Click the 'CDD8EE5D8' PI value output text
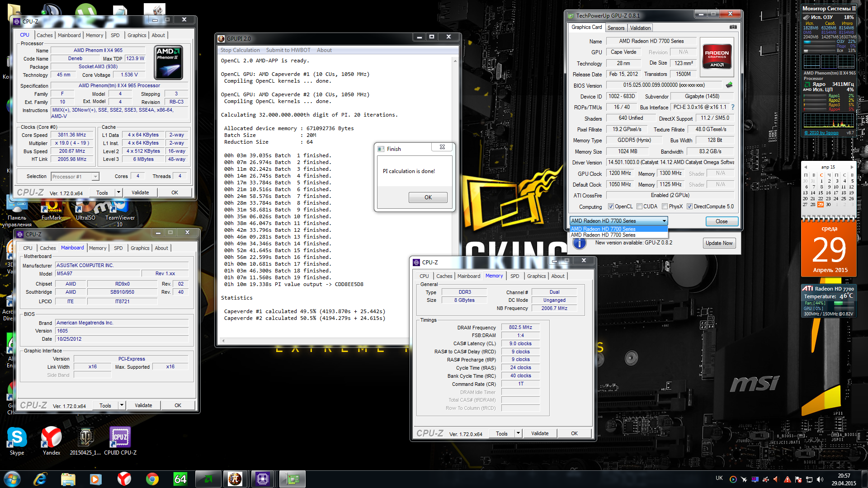 pos(349,285)
